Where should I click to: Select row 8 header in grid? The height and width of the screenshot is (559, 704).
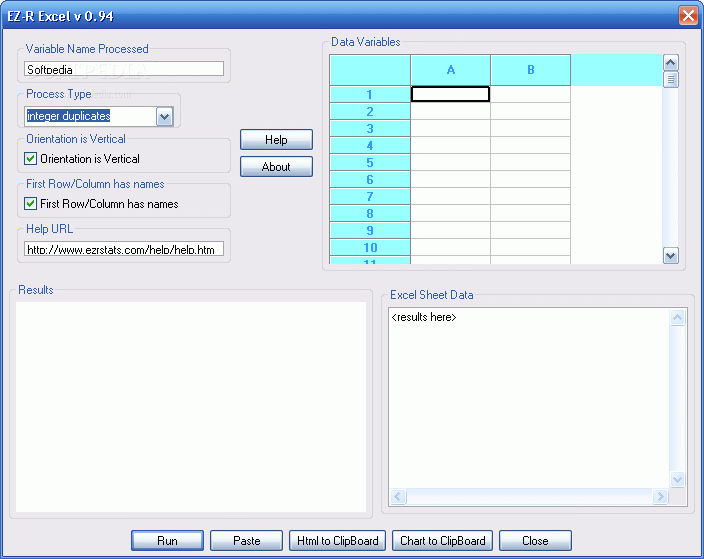click(x=370, y=213)
